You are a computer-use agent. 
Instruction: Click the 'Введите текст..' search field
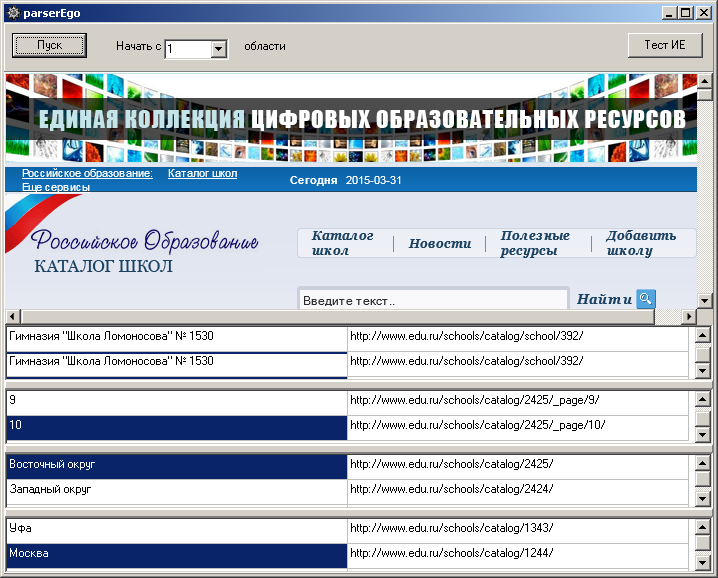tap(433, 300)
